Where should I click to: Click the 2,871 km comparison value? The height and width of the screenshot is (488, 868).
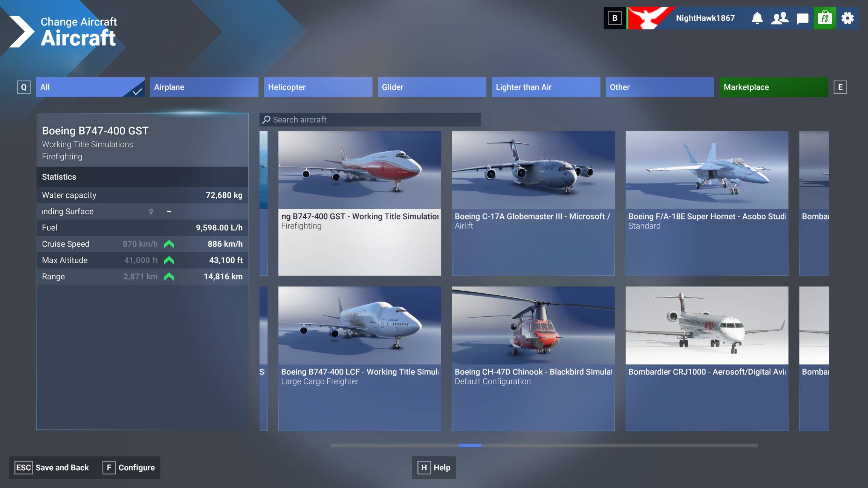[x=141, y=277]
